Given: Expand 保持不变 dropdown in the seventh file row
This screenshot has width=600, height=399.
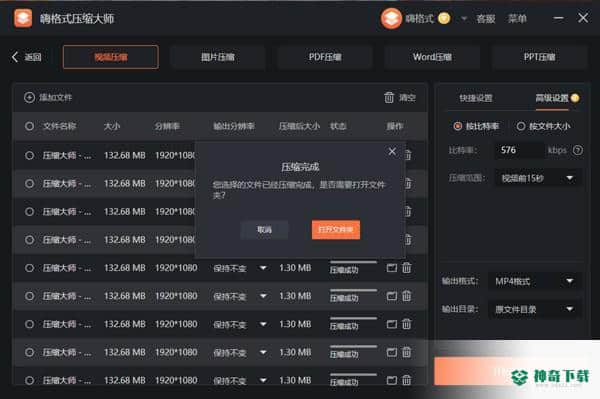Looking at the screenshot, I should pyautogui.click(x=263, y=324).
